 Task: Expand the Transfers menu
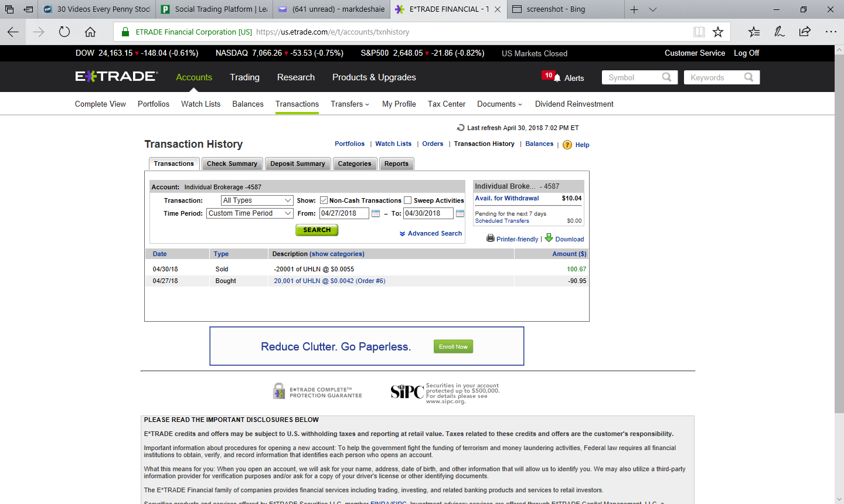click(350, 104)
